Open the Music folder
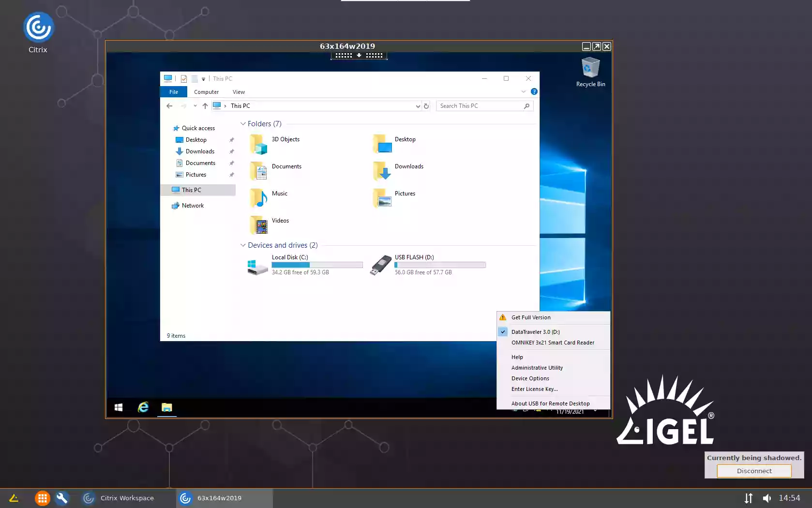Screen dimensions: 812x508 pos(269,199)
